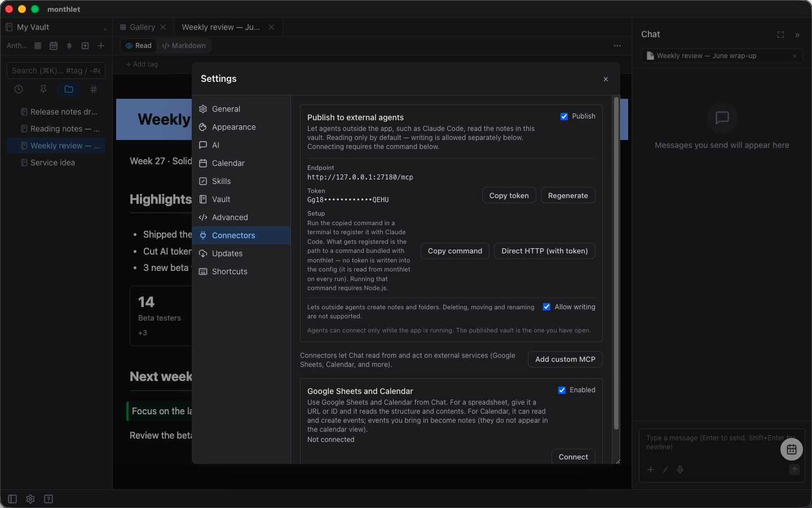Viewport: 812px width, 508px height.
Task: Click Add tag link
Action: point(142,64)
